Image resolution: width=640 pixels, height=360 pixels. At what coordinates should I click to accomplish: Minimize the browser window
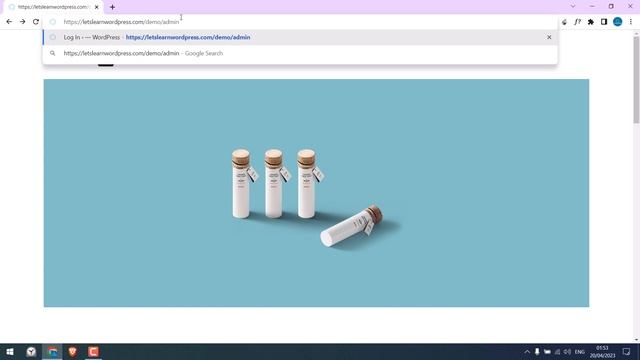[592, 6]
